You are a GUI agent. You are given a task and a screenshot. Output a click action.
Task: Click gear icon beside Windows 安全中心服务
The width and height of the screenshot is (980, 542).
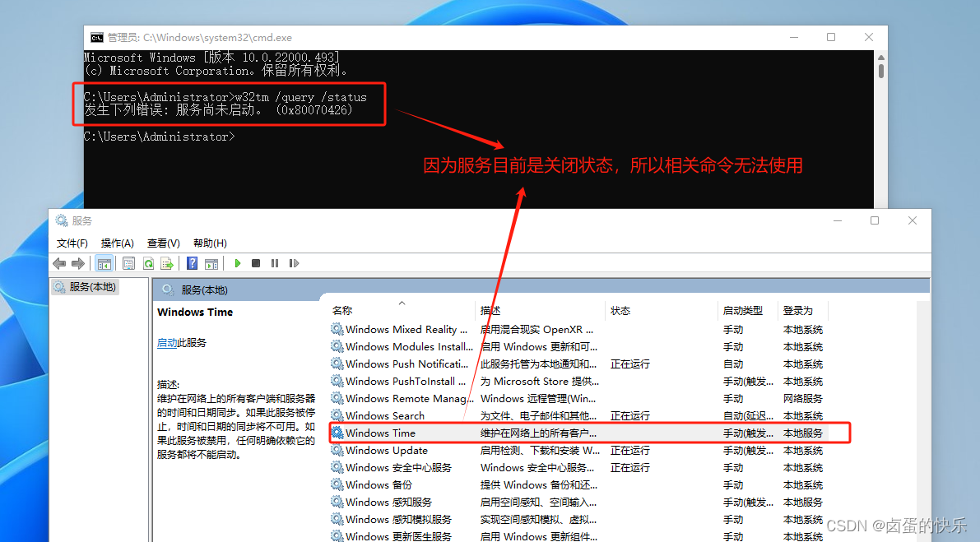[x=337, y=467]
